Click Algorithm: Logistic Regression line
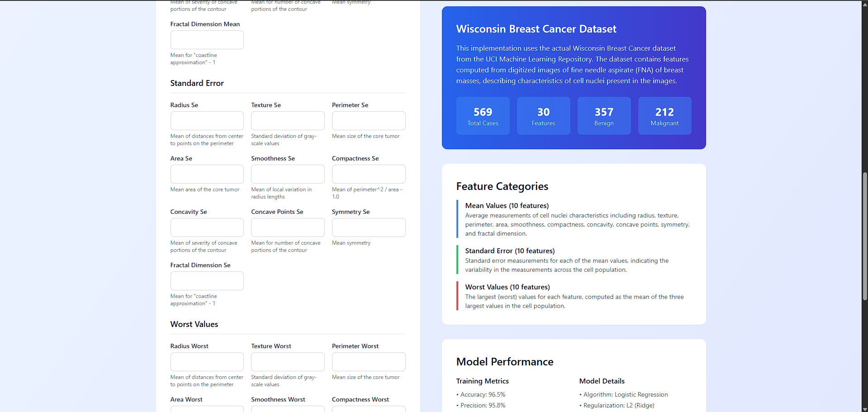The image size is (868, 412). (624, 395)
